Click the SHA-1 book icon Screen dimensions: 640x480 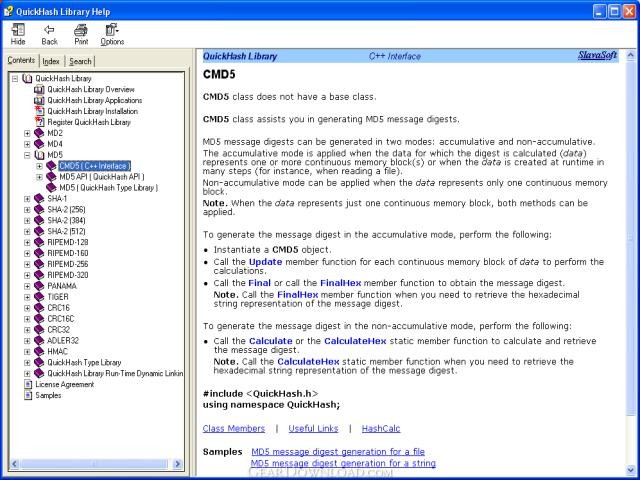tap(39, 199)
